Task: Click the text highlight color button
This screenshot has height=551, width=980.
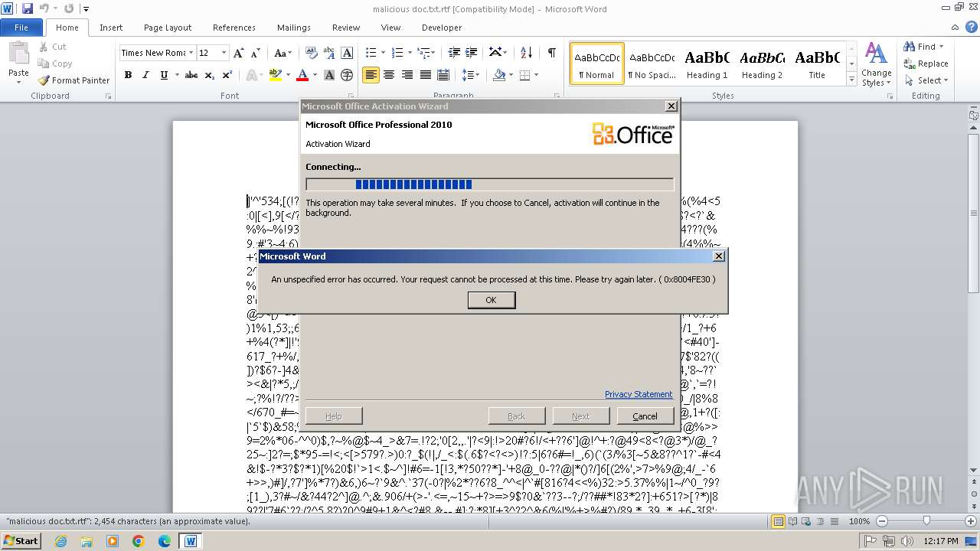Action: tap(274, 75)
